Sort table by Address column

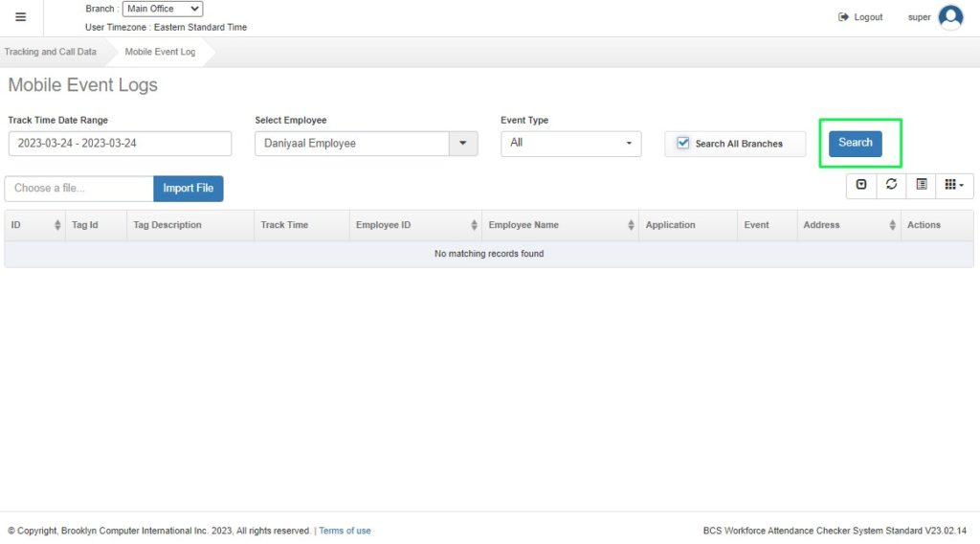click(x=892, y=225)
